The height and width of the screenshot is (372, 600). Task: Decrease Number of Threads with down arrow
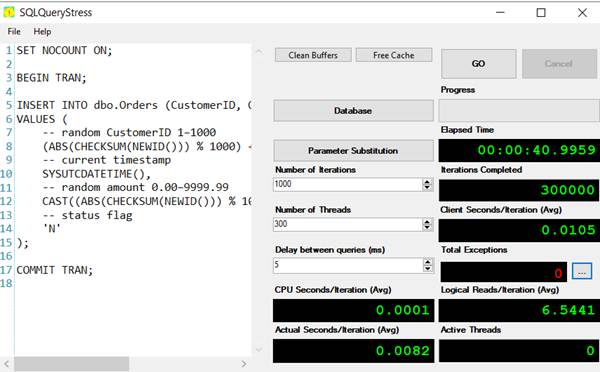point(427,227)
